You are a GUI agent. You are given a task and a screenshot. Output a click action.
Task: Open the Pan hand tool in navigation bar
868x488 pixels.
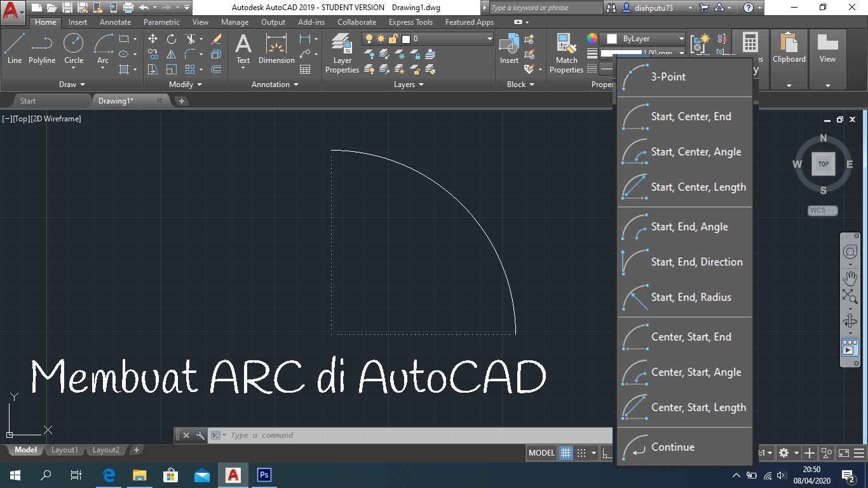pyautogui.click(x=850, y=278)
